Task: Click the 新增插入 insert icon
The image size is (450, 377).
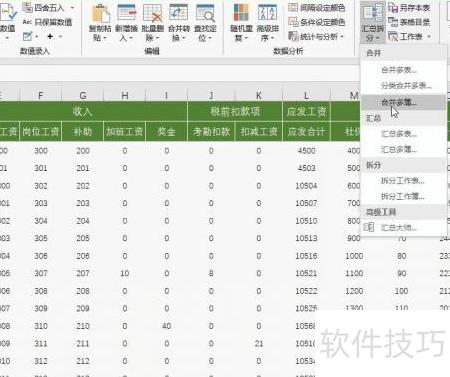Action: click(127, 14)
